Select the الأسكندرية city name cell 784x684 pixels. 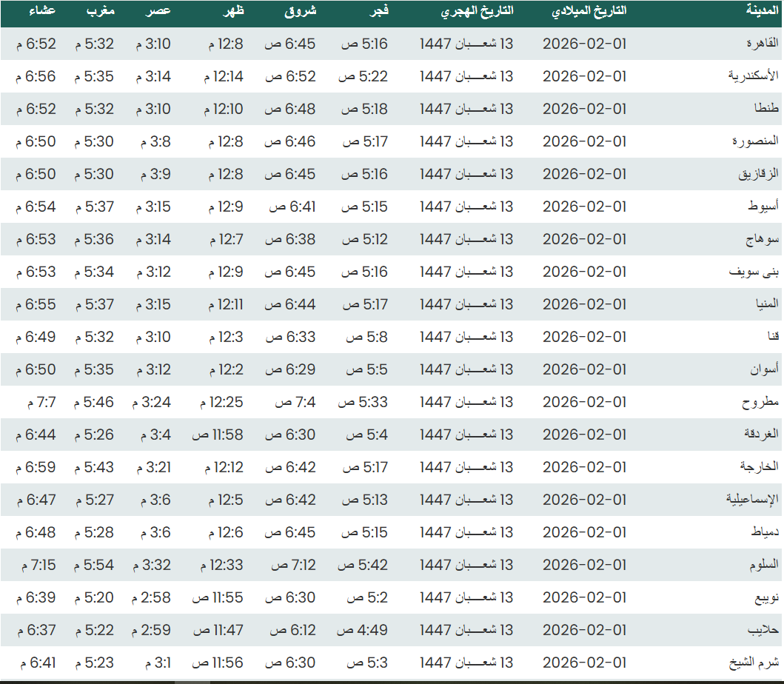tap(751, 76)
